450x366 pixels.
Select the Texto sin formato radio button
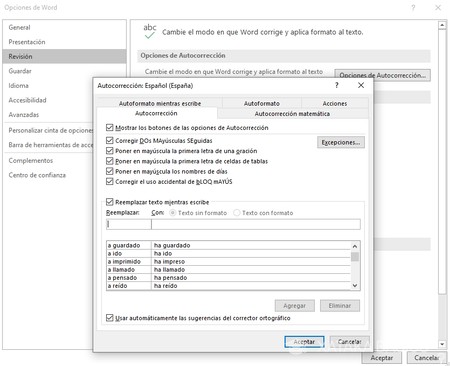173,213
